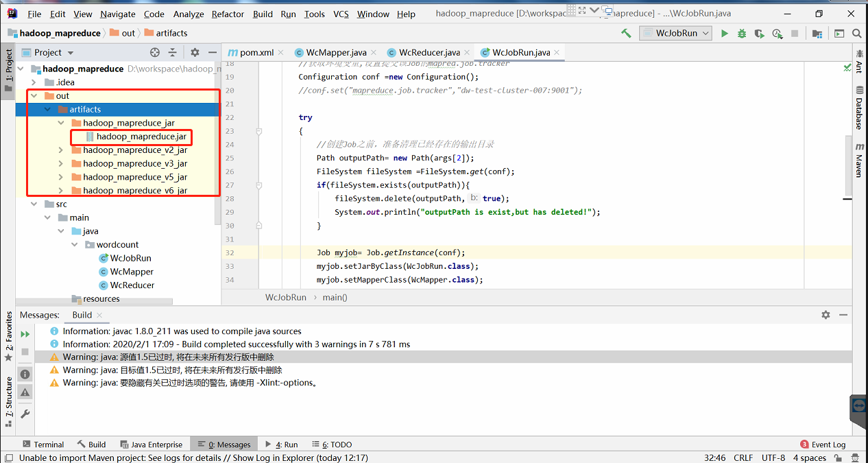Click the wrench icon in Messages sidebar

(x=25, y=414)
